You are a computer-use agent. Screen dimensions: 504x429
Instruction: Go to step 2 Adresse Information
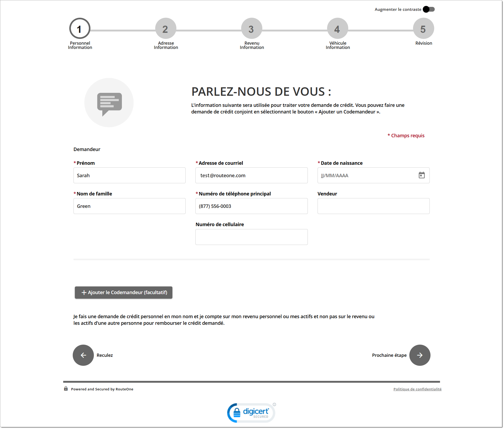(166, 29)
